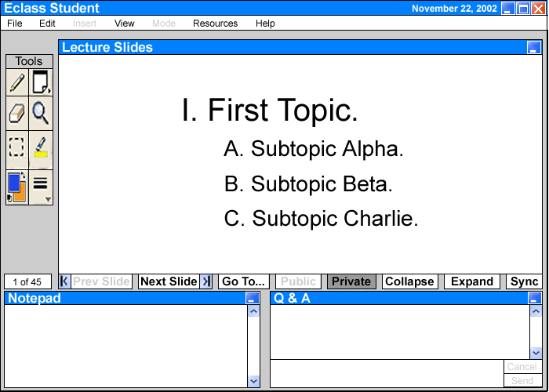This screenshot has width=549, height=392.
Task: Open the line thickness dropdown
Action: (41, 187)
